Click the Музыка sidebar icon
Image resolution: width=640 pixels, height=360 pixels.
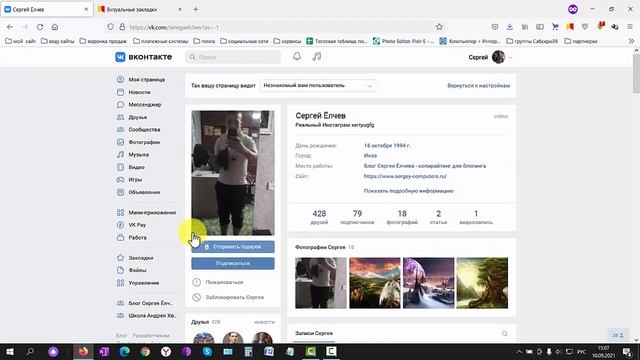click(x=120, y=155)
